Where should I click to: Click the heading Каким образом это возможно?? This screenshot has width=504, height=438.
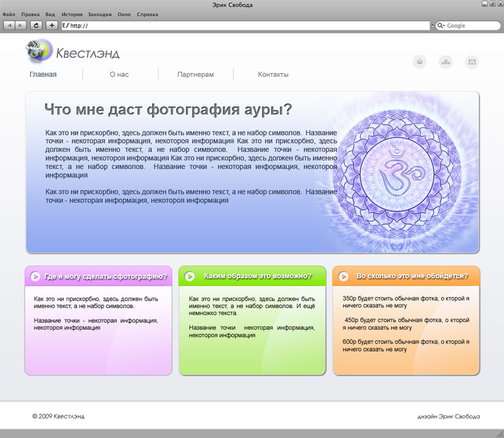pos(258,276)
